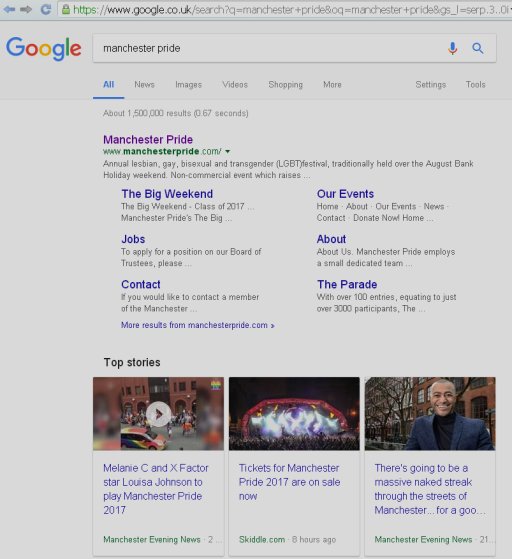Image resolution: width=512 pixels, height=559 pixels.
Task: Click the www.manchesterpride.com green URL
Action: tap(162, 152)
